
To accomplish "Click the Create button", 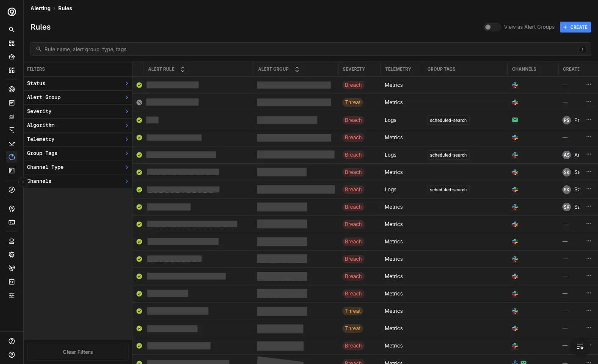I will (575, 27).
